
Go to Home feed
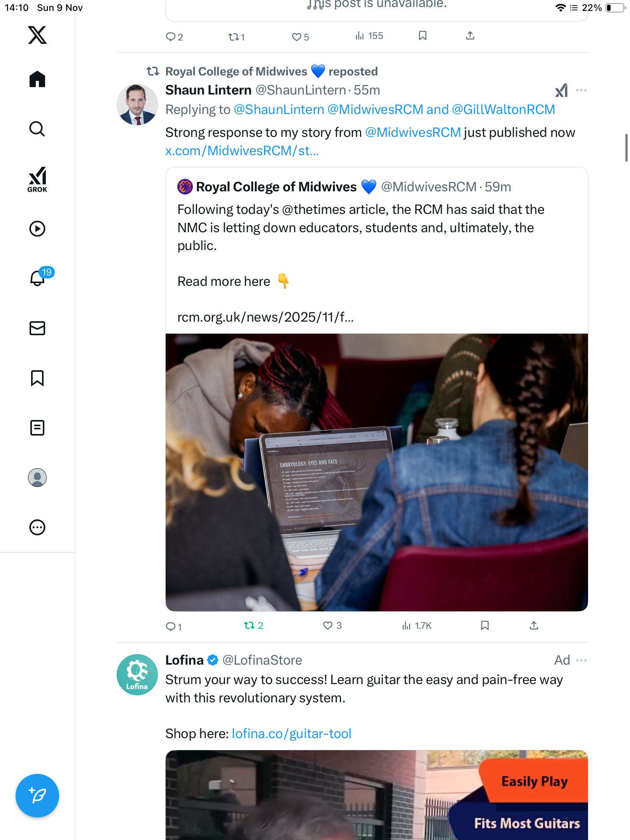[37, 79]
